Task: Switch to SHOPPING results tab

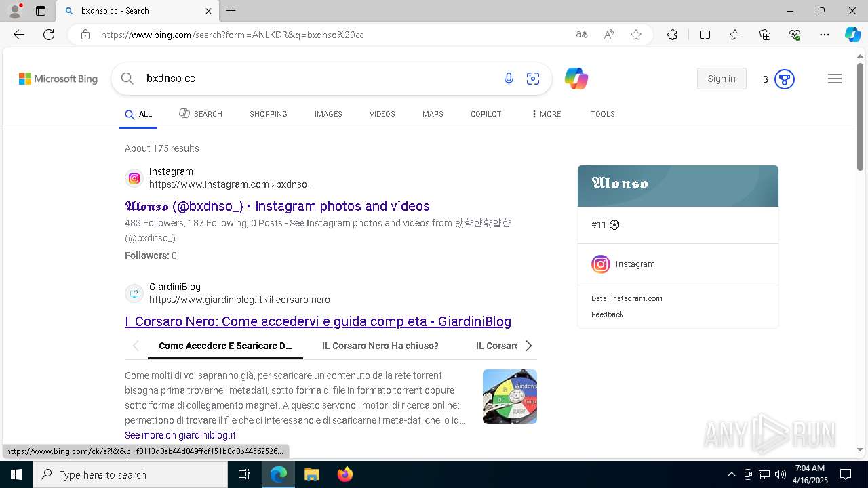Action: [269, 114]
